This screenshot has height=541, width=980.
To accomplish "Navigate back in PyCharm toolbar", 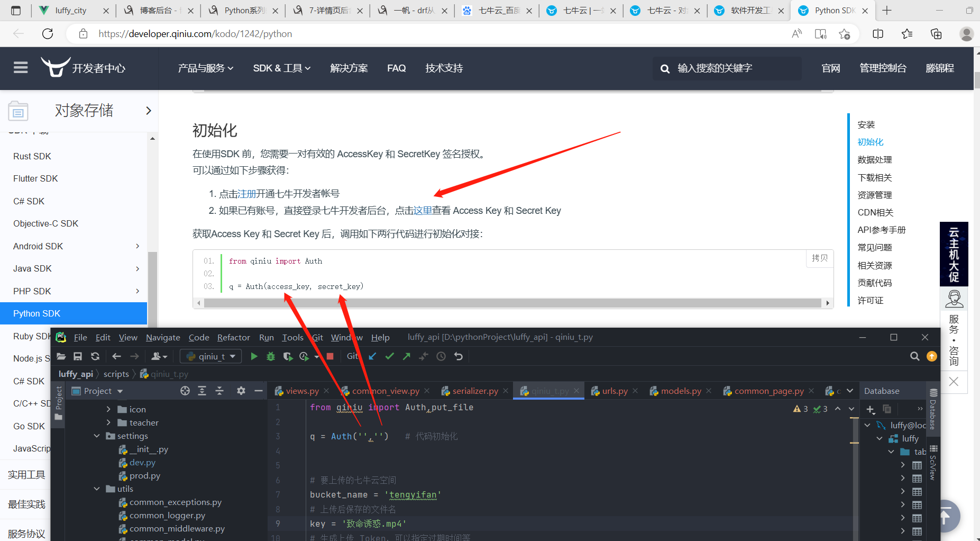I will tap(117, 356).
